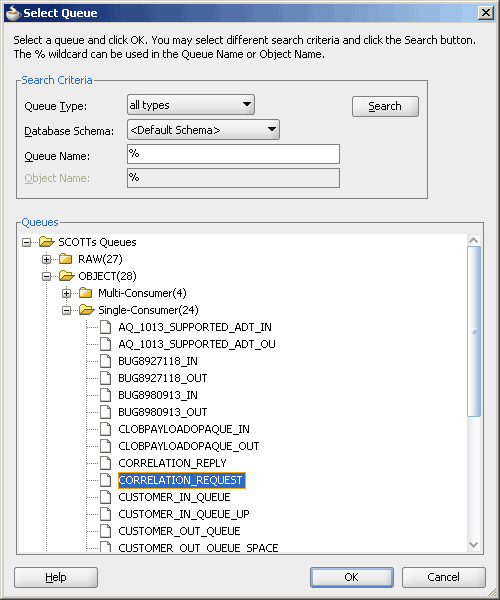Click the SCOTTs Queues open folder icon
The image size is (500, 600).
(47, 242)
